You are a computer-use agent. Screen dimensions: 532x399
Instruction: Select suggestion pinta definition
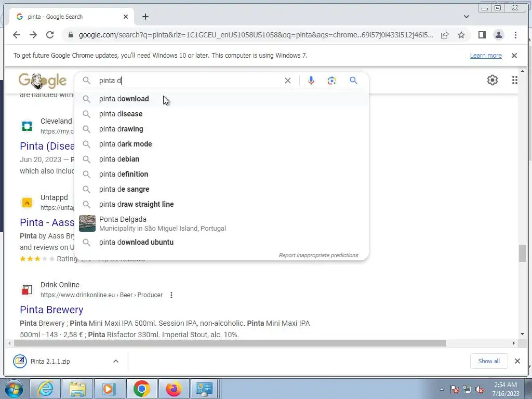[221, 174]
